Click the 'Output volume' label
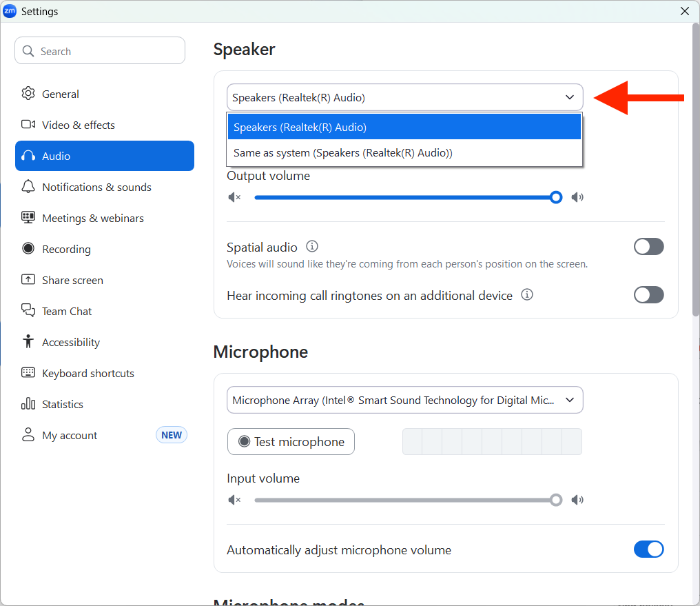The width and height of the screenshot is (700, 606). [x=268, y=176]
